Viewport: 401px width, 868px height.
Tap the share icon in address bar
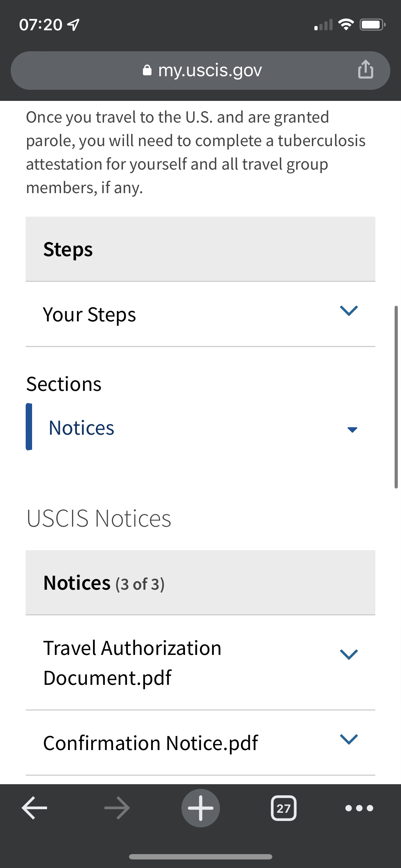pyautogui.click(x=366, y=69)
